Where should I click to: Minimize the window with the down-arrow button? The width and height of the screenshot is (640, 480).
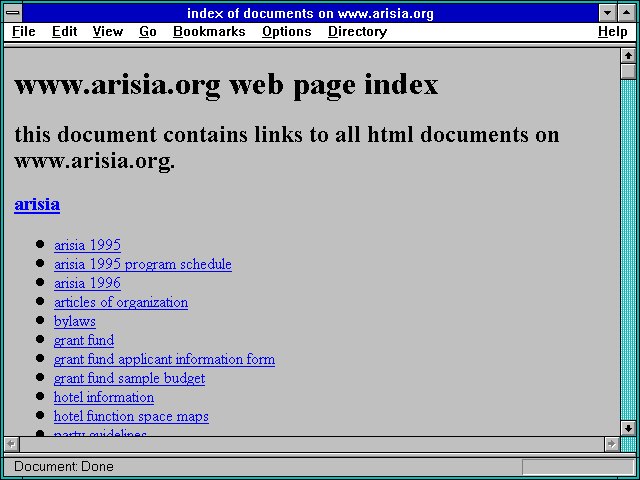(x=608, y=13)
